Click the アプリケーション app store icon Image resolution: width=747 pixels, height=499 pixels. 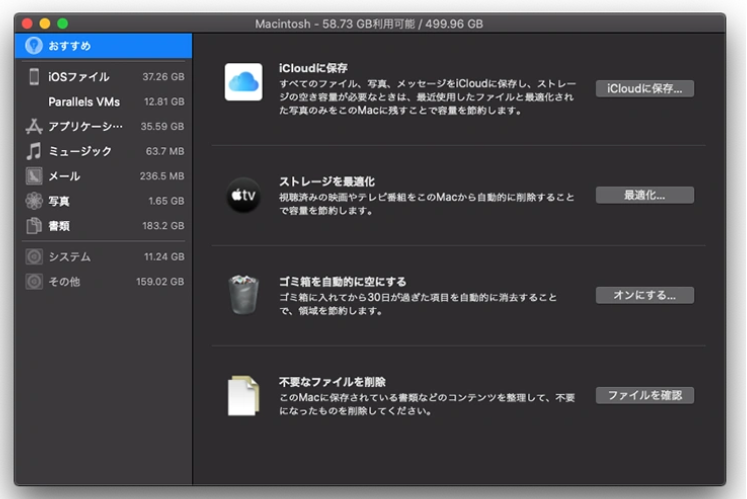click(34, 126)
